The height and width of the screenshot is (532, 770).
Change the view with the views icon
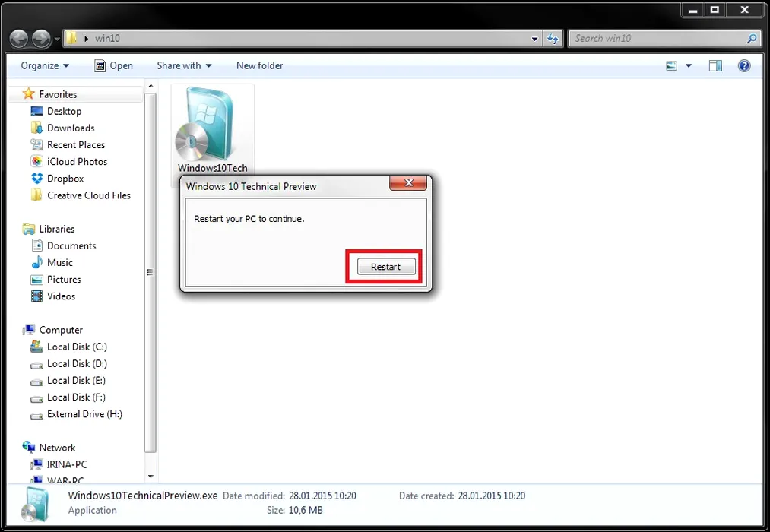point(671,66)
